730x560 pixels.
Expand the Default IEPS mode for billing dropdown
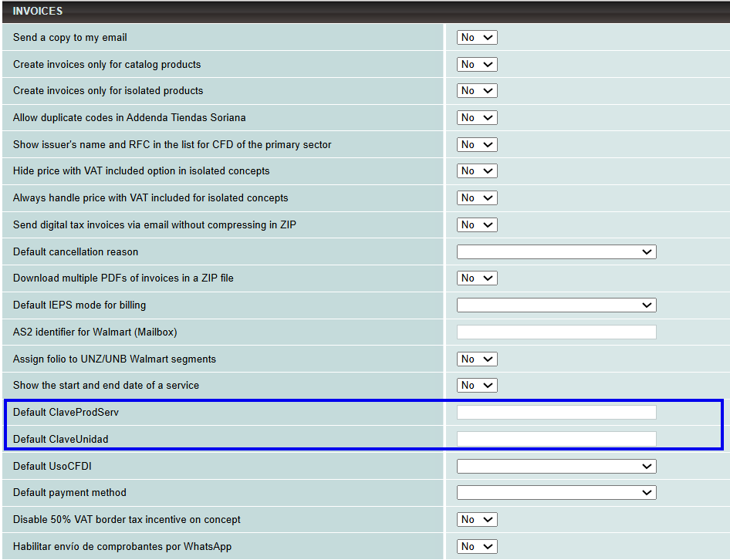(556, 305)
